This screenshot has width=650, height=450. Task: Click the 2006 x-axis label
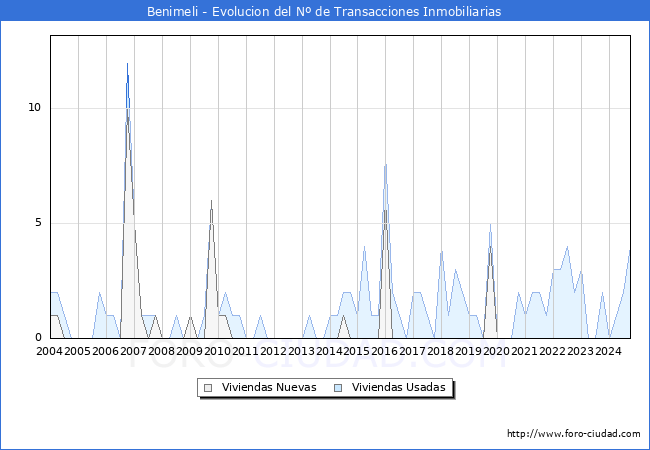[105, 351]
